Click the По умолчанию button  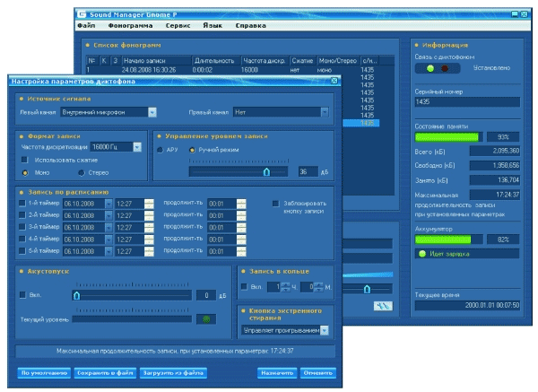point(44,373)
